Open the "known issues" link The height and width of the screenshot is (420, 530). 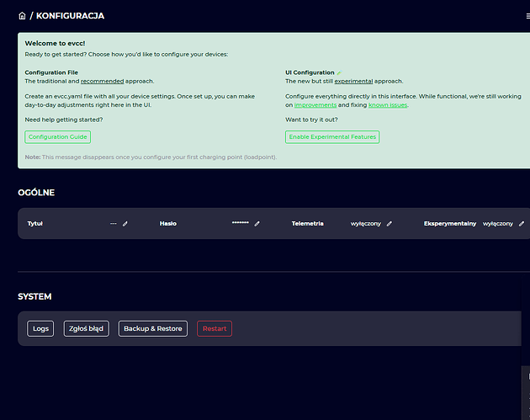point(388,105)
